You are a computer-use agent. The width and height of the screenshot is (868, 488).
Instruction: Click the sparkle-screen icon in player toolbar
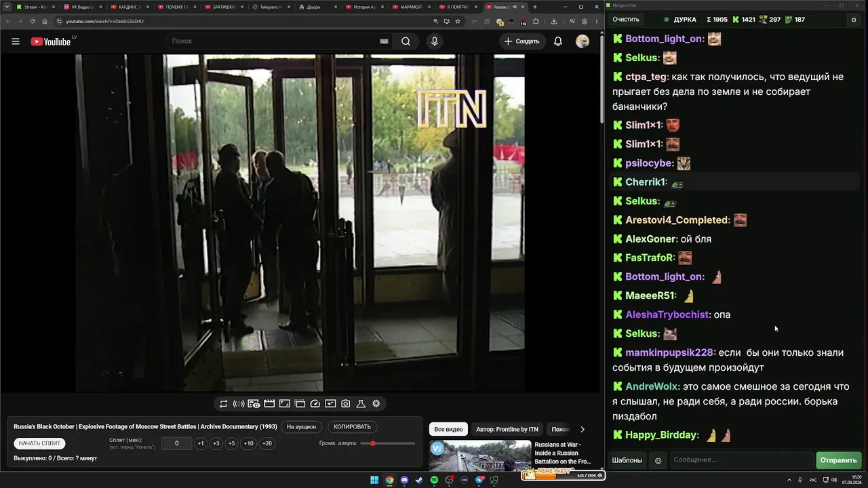click(330, 404)
